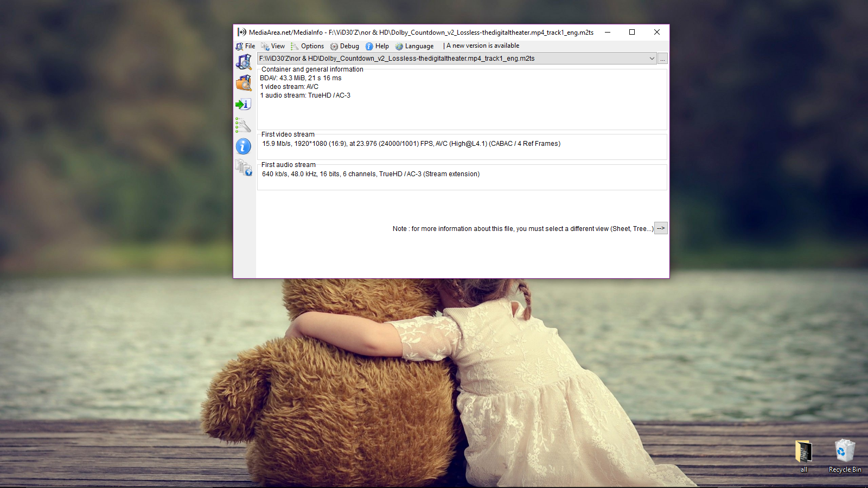Maximize the MediaInfo window
Viewport: 868px width, 488px height.
pos(632,32)
